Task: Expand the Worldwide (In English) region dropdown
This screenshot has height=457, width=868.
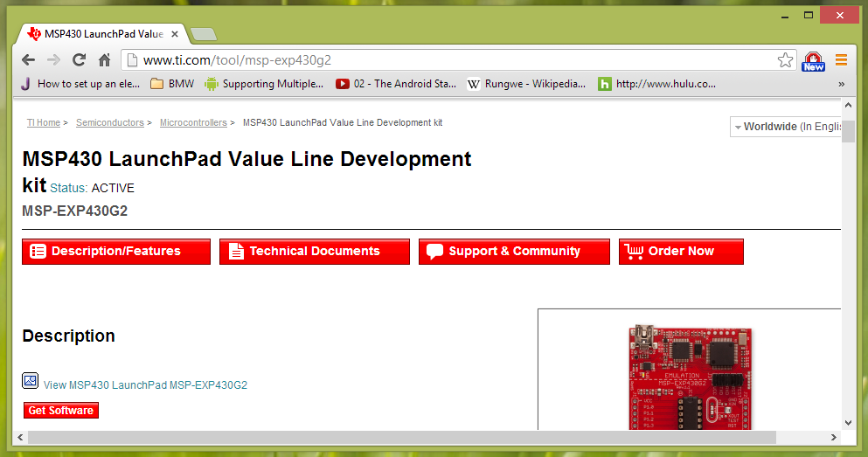Action: [786, 127]
